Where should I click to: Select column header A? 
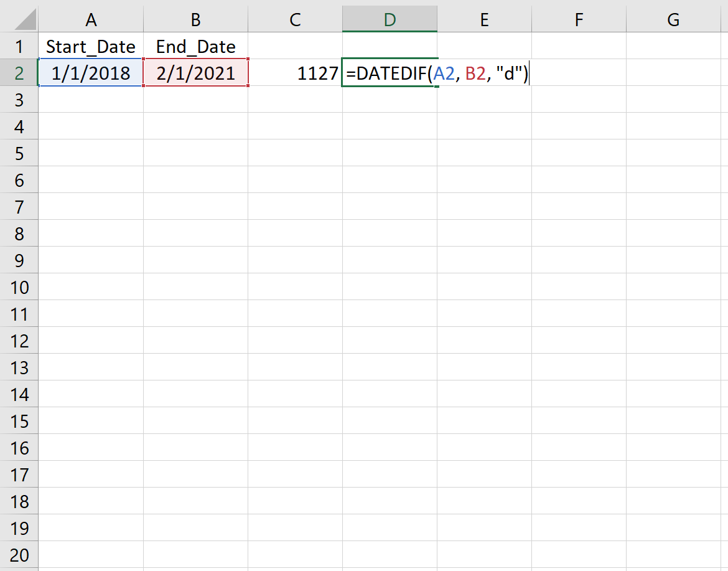point(91,19)
